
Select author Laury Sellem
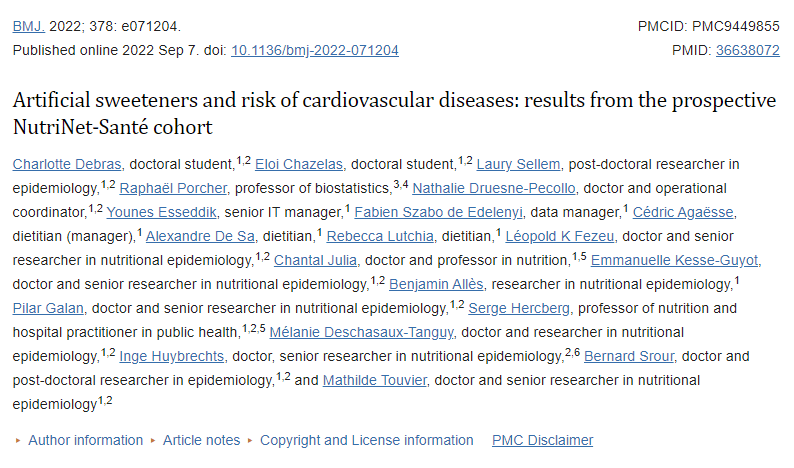pos(519,163)
